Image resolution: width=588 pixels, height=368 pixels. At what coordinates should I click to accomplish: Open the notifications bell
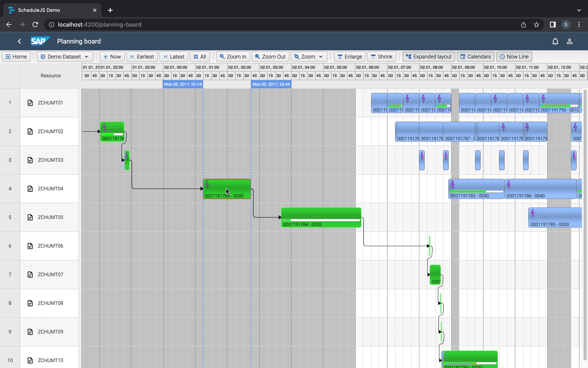pyautogui.click(x=555, y=41)
